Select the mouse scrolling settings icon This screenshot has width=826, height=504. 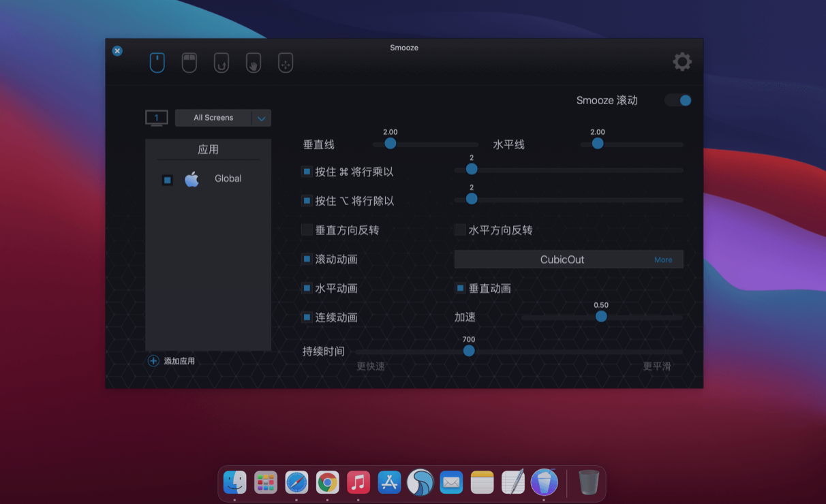pos(157,62)
